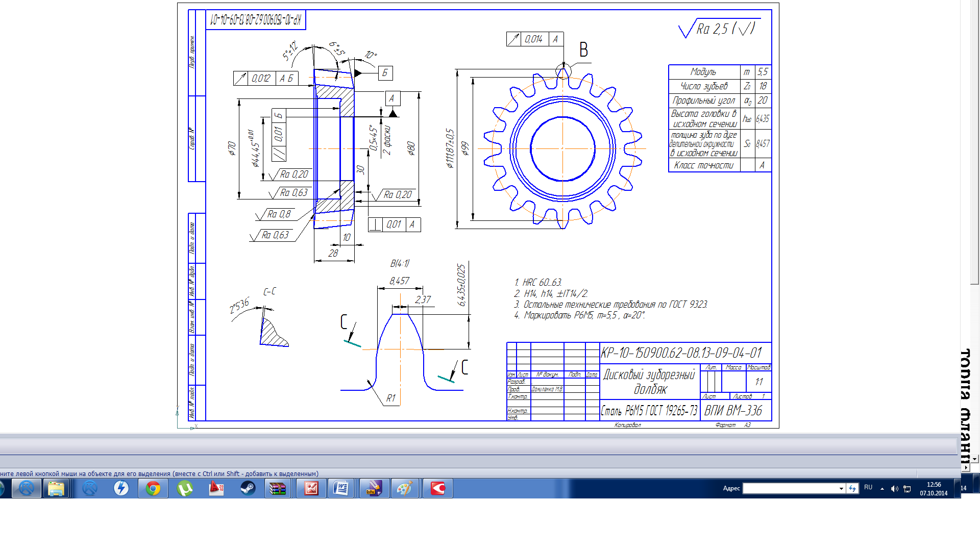
Task: Select the Ra 0,8 roughness callout
Action: (x=280, y=214)
